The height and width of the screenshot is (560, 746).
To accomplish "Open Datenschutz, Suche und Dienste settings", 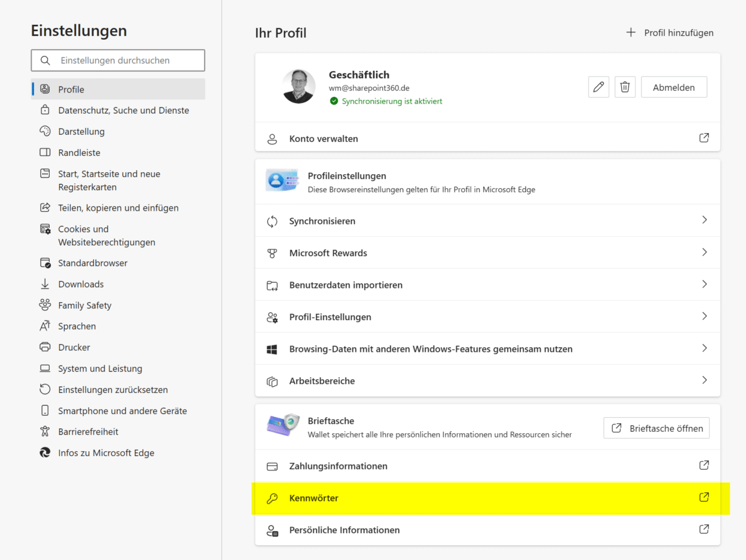I will (123, 111).
